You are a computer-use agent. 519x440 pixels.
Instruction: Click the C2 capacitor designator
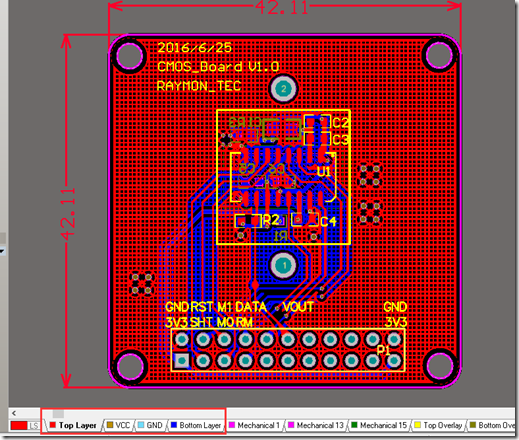(340, 123)
